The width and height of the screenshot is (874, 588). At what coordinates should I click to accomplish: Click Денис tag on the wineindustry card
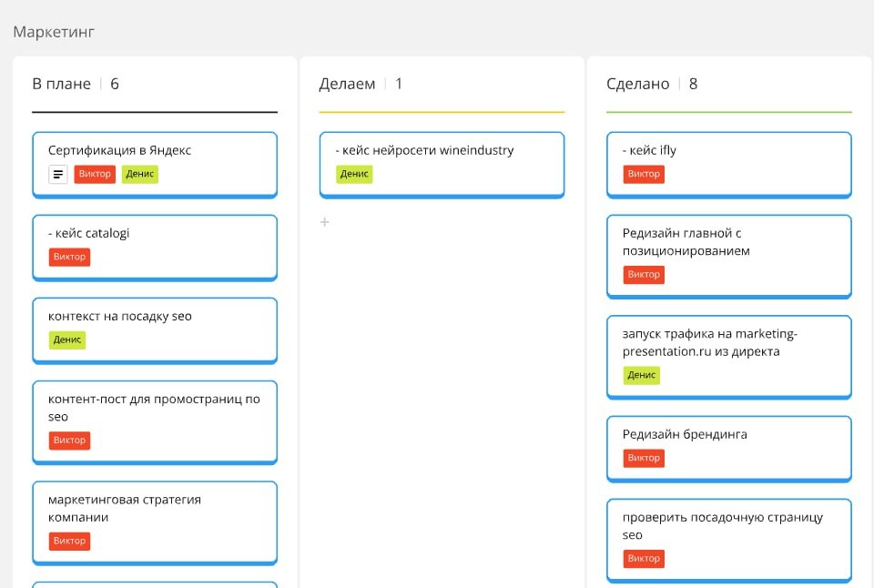point(354,174)
